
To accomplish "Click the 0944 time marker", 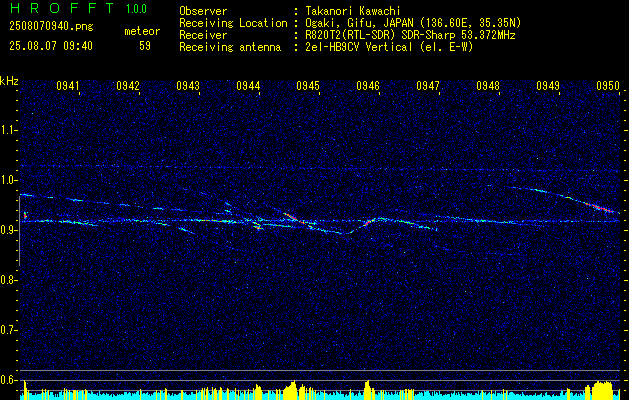I will (x=248, y=85).
